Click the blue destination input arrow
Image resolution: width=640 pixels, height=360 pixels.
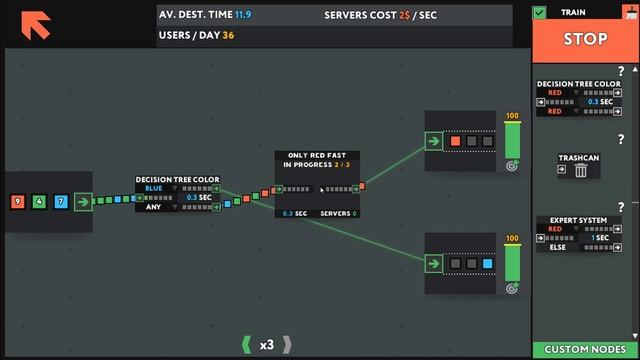coord(433,264)
